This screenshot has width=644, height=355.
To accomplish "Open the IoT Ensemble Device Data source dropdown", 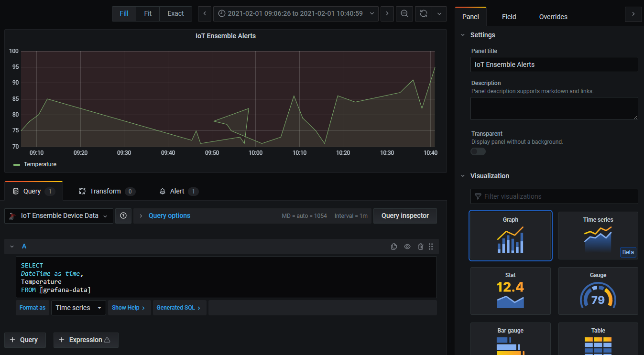I will coord(59,216).
